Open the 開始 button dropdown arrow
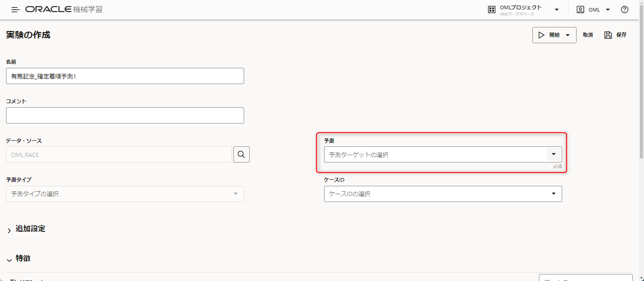 568,35
